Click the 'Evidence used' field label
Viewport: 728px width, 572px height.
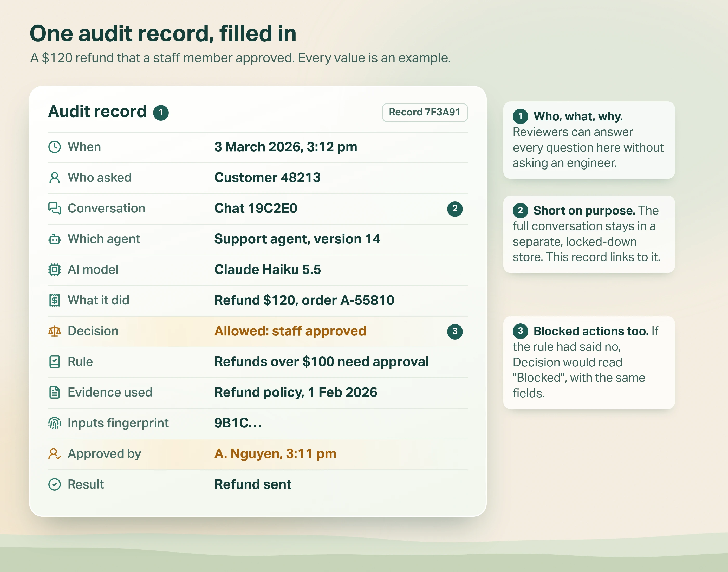pyautogui.click(x=110, y=393)
